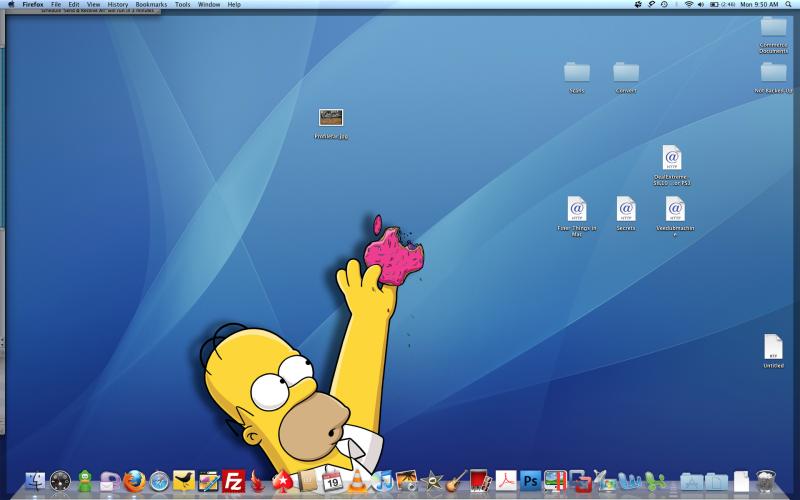This screenshot has height=500, width=800.
Task: Open the battery status menu
Action: pos(722,4)
